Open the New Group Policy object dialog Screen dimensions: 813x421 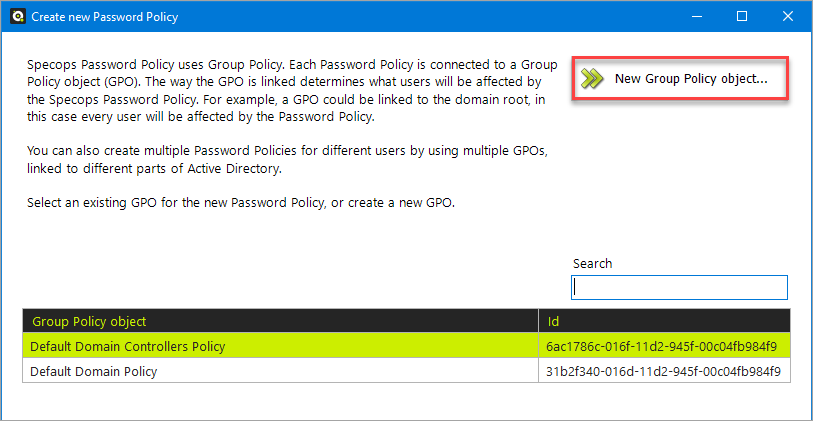click(x=680, y=79)
